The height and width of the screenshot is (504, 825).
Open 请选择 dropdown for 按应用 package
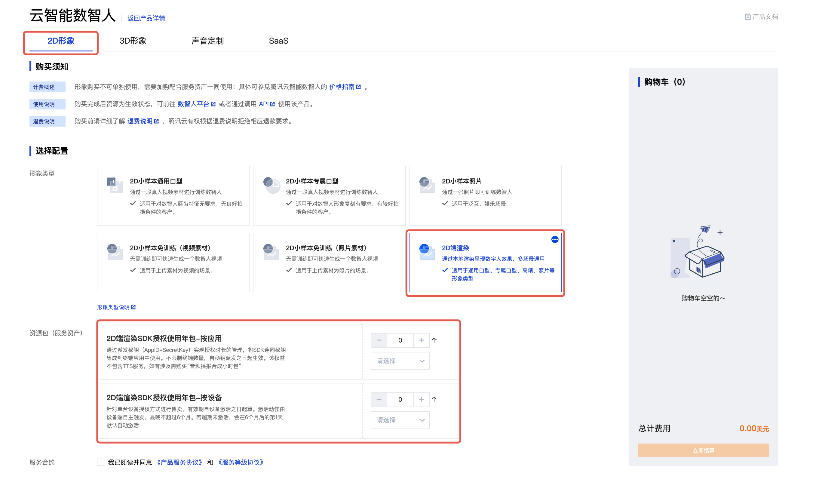tap(400, 361)
